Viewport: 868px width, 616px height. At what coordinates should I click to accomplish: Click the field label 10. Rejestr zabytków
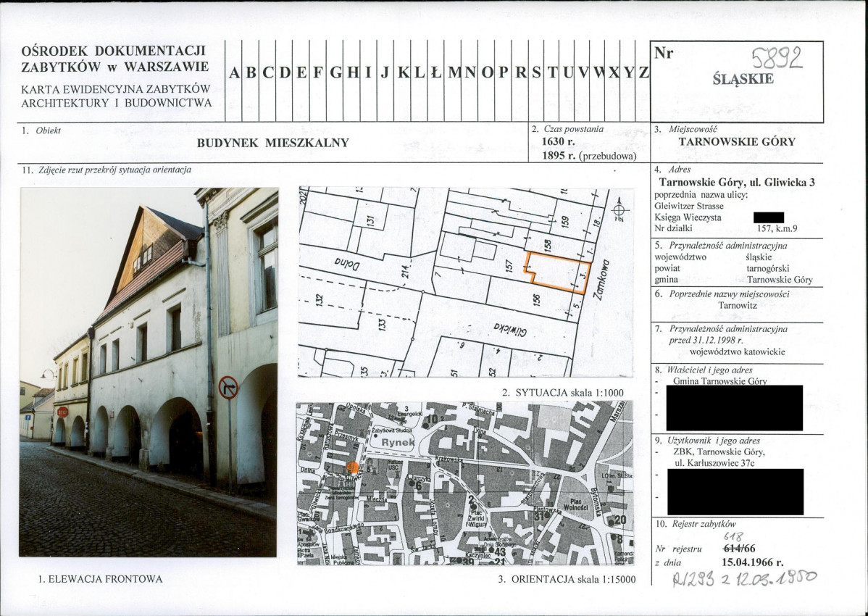tap(696, 524)
